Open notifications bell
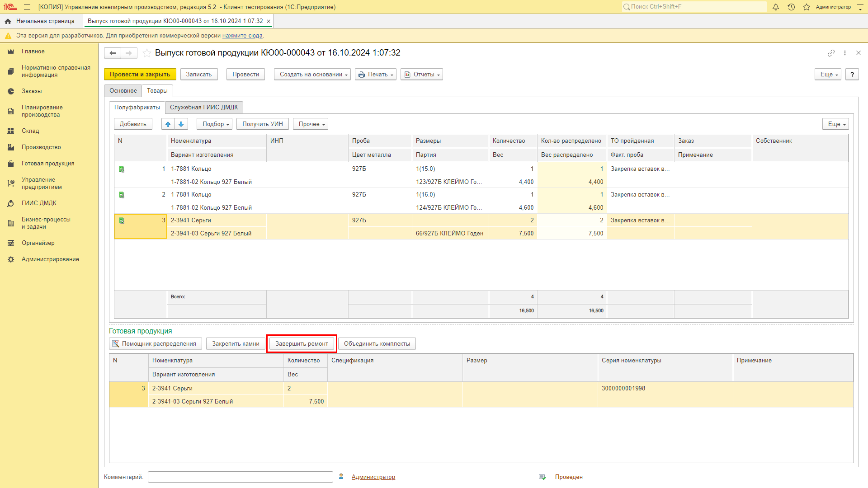 click(x=776, y=7)
